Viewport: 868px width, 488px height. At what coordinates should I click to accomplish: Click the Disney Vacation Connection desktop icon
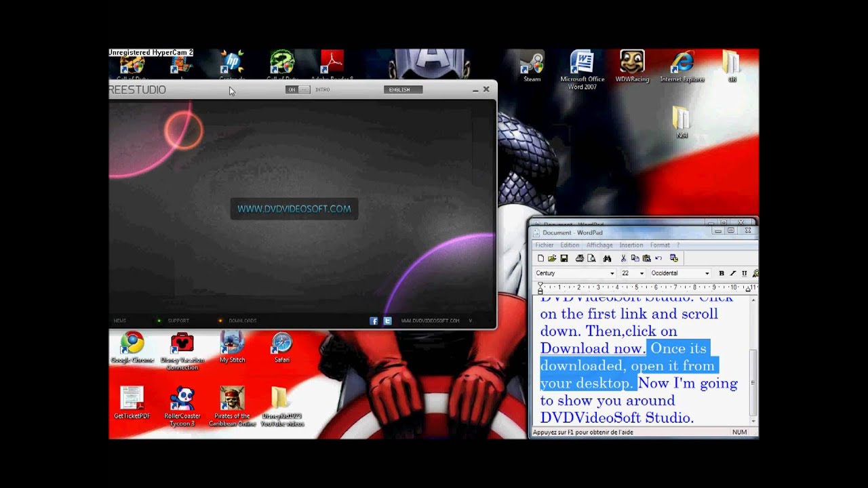(x=182, y=352)
